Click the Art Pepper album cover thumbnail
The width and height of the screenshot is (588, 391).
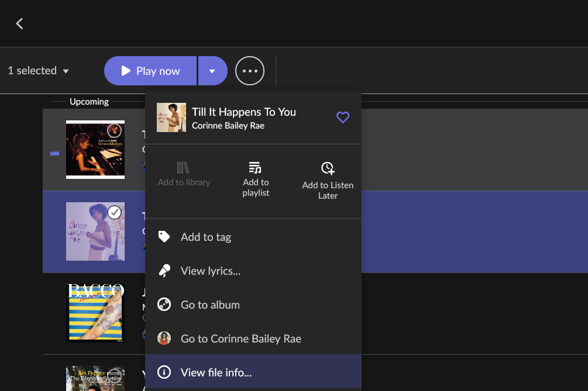point(95,378)
